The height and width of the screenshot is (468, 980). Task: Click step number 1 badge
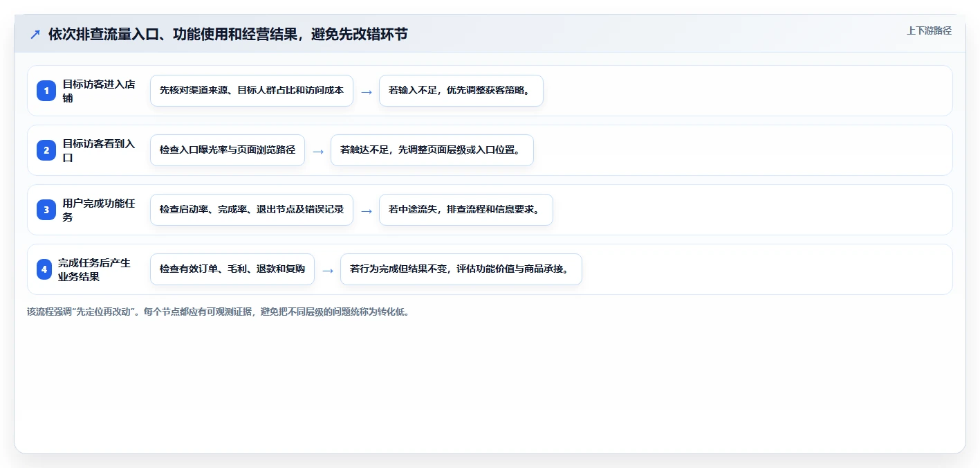pos(46,91)
